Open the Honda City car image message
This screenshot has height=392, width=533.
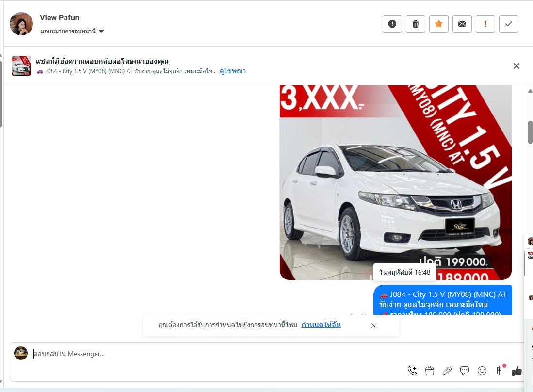tap(395, 182)
